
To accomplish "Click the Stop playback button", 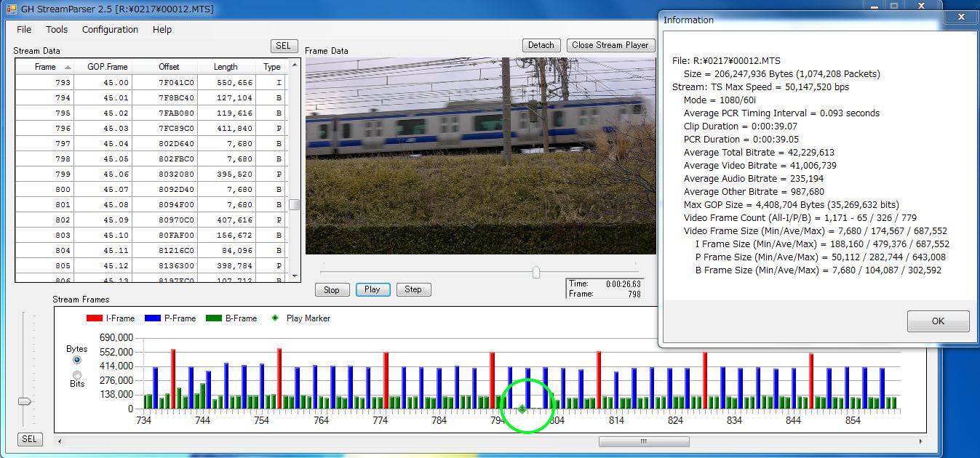I will tap(332, 290).
